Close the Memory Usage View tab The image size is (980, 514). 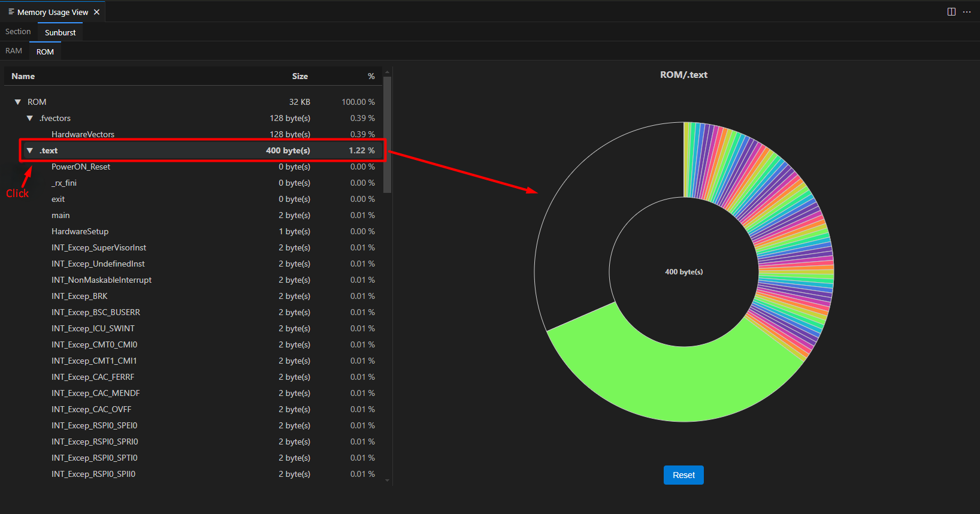pyautogui.click(x=96, y=12)
